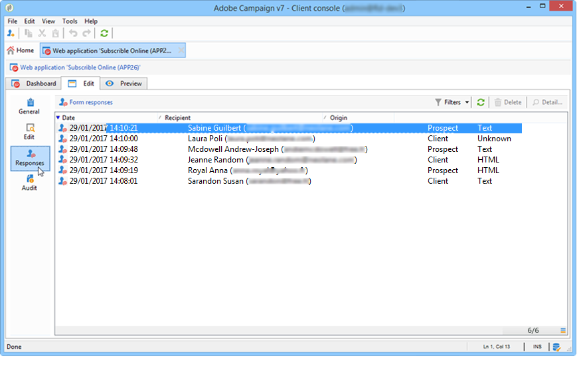This screenshot has height=392, width=583.
Task: Click the cut scissors icon
Action: pyautogui.click(x=42, y=33)
